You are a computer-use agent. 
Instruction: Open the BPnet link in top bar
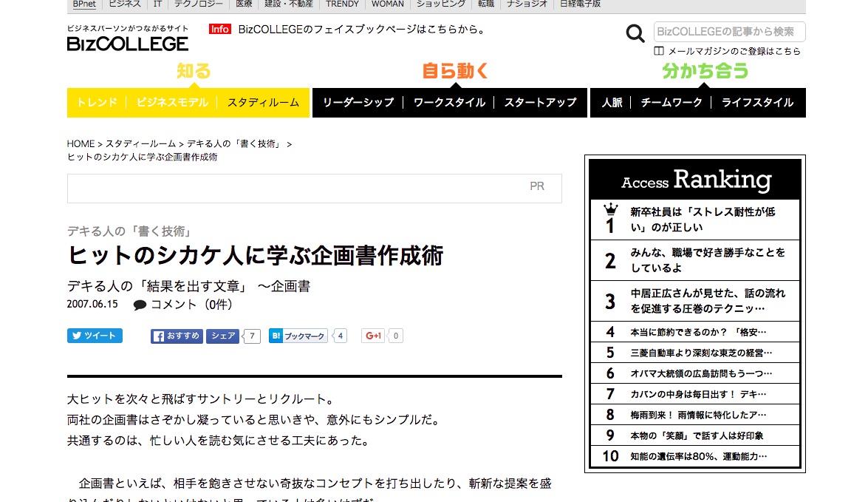pos(84,4)
